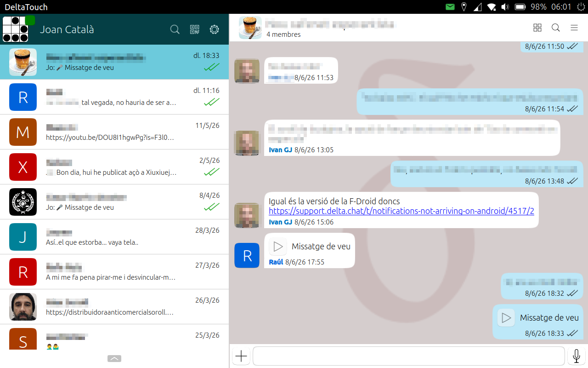Play the voice message sent 18:33
588x368 pixels.
tap(506, 317)
